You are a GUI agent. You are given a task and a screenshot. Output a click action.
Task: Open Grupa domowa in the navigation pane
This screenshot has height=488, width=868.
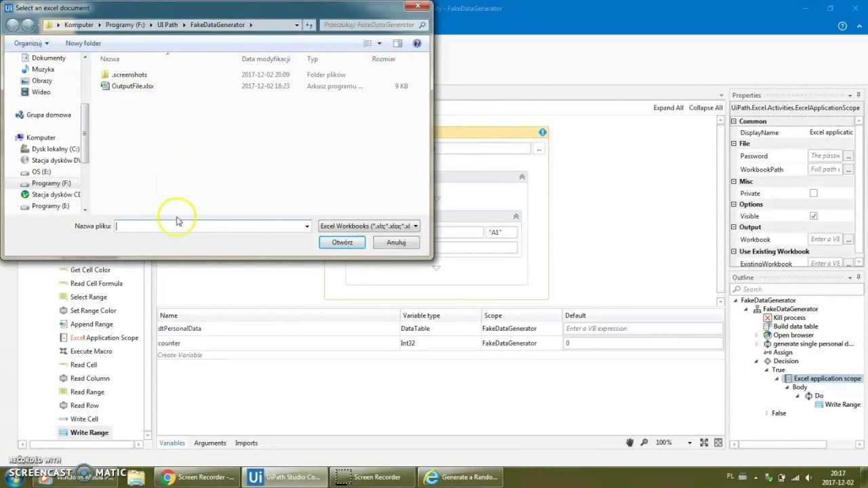(48, 115)
